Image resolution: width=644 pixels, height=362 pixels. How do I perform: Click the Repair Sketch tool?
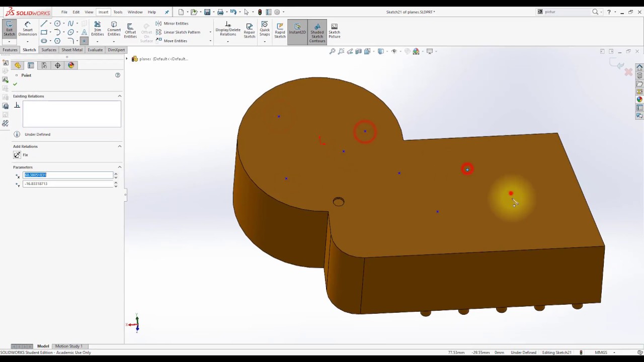point(250,31)
